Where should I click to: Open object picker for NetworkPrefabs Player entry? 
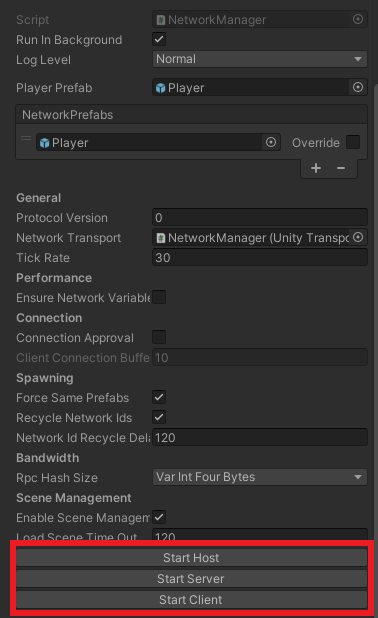pos(270,142)
